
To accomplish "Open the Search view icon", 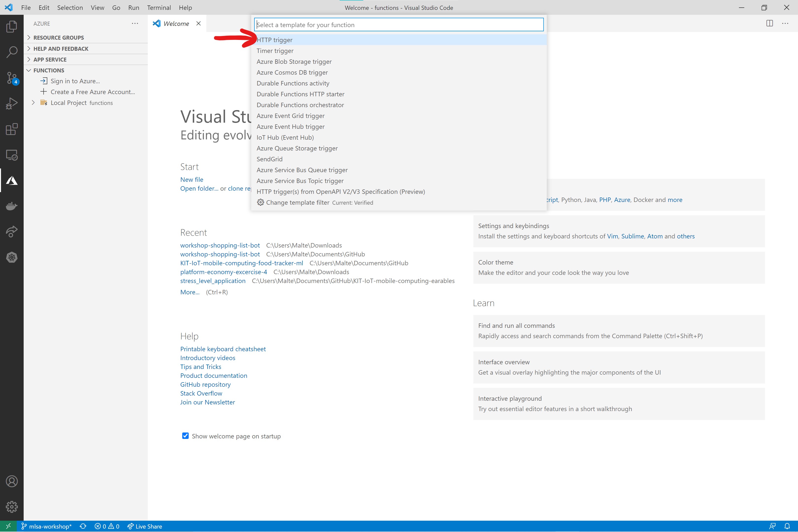I will tap(12, 52).
